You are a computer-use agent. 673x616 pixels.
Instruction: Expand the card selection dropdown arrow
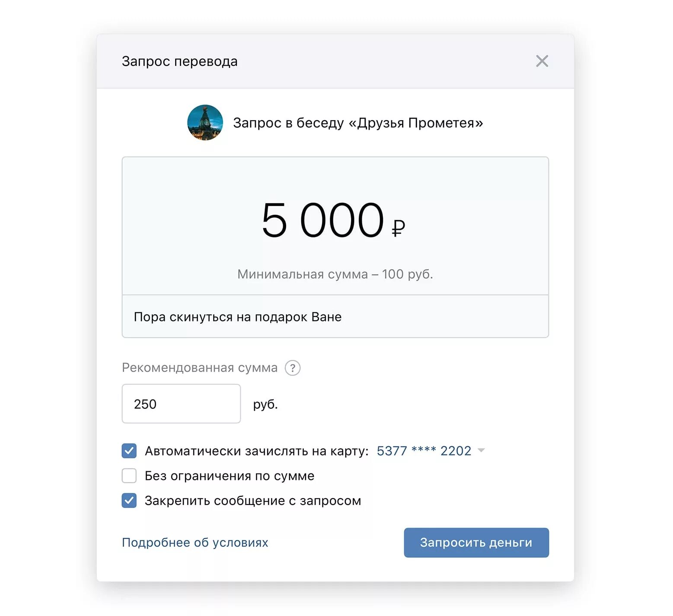[481, 451]
